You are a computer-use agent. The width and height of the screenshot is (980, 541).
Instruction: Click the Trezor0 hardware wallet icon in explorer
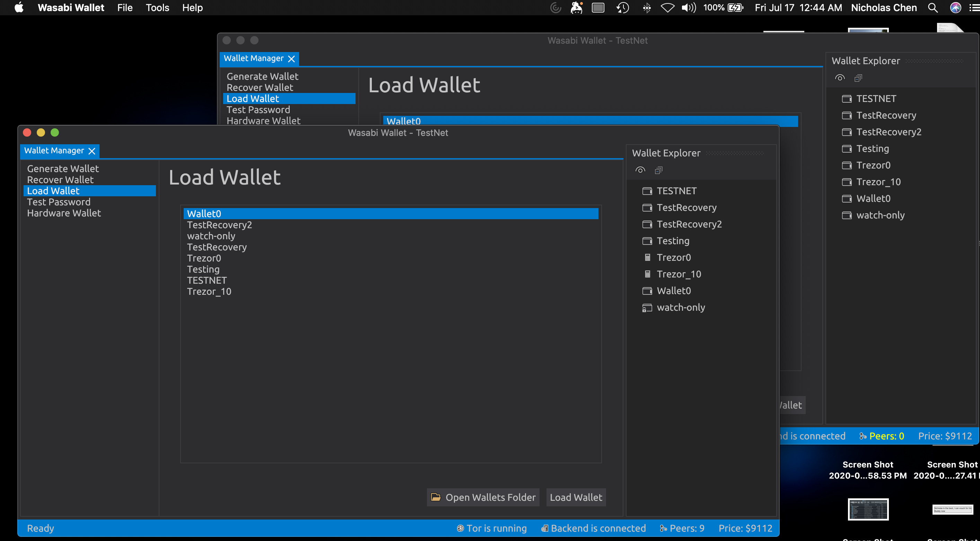pyautogui.click(x=647, y=258)
